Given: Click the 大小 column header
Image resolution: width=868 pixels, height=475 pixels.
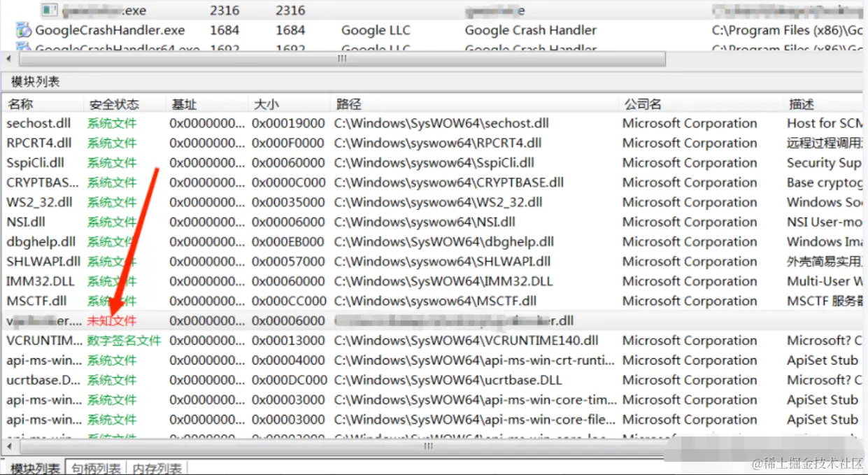Looking at the screenshot, I should click(266, 104).
